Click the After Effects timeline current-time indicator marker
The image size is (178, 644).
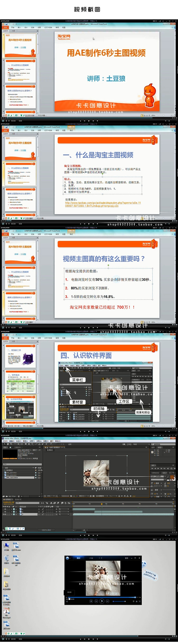click(x=102, y=504)
